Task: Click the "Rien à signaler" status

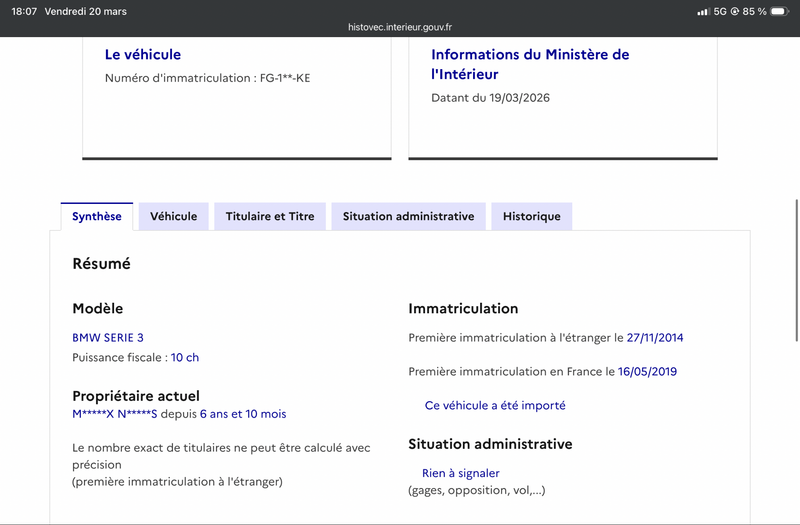Action: (460, 473)
